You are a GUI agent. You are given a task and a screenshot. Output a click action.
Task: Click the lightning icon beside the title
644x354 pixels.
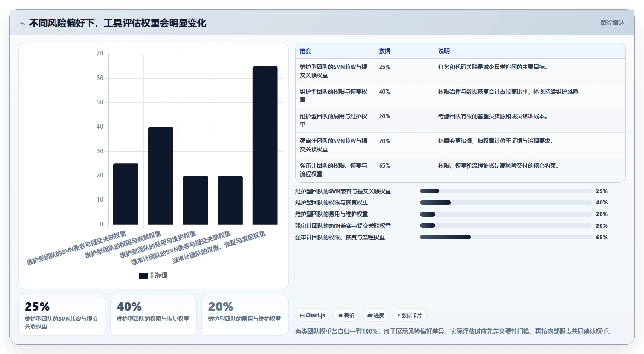[x=22, y=23]
